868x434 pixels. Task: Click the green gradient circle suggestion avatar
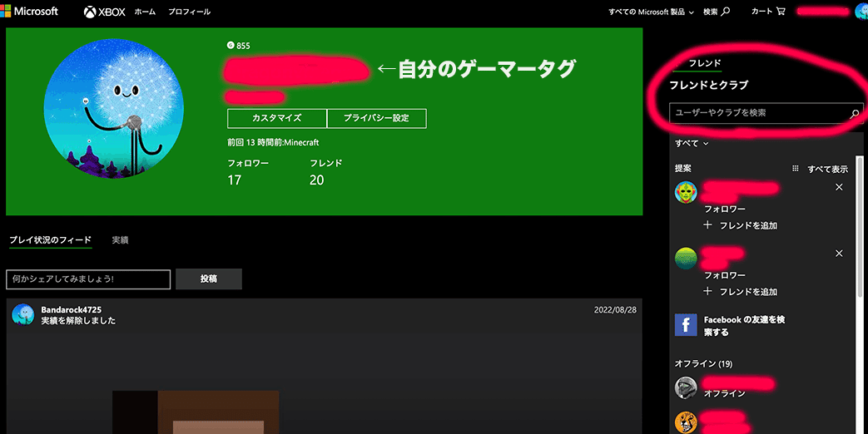tap(686, 259)
